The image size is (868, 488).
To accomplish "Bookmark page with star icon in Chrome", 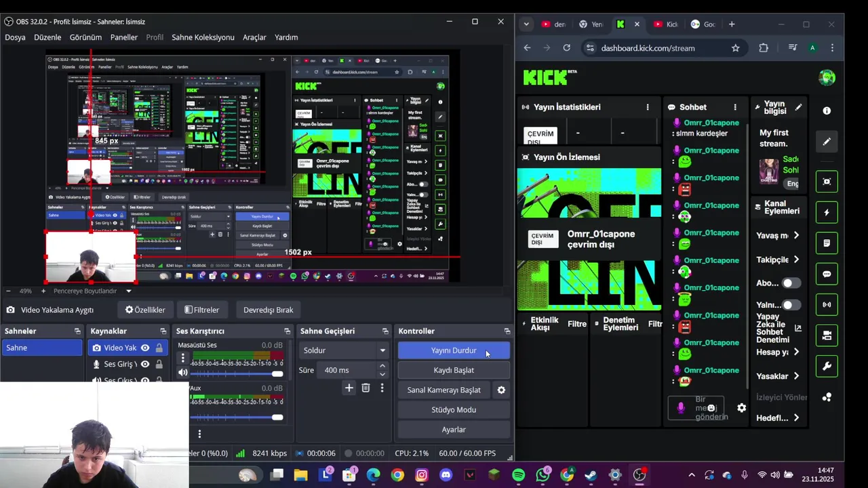I will click(735, 48).
